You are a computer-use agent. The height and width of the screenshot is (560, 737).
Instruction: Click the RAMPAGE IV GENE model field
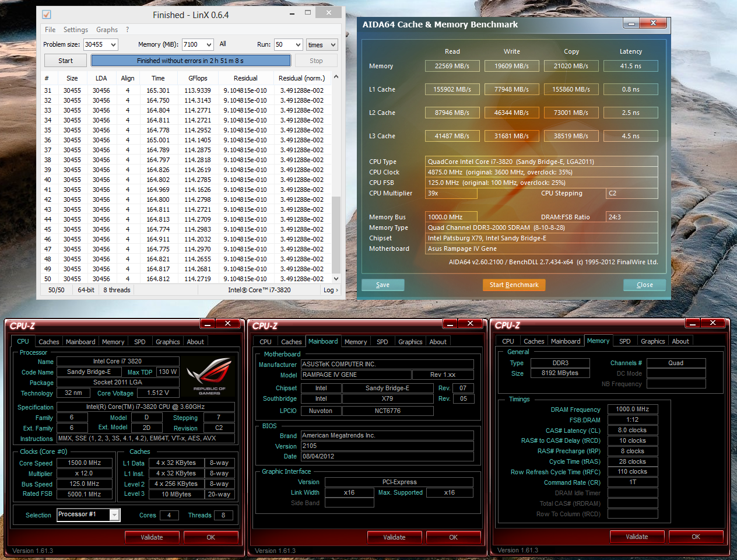coord(356,375)
